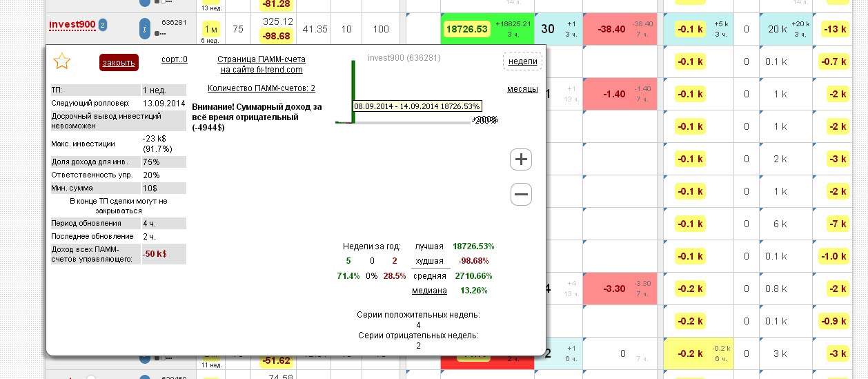Click the blue badge 2 beside invest900
The image size is (868, 379).
coord(103,26)
